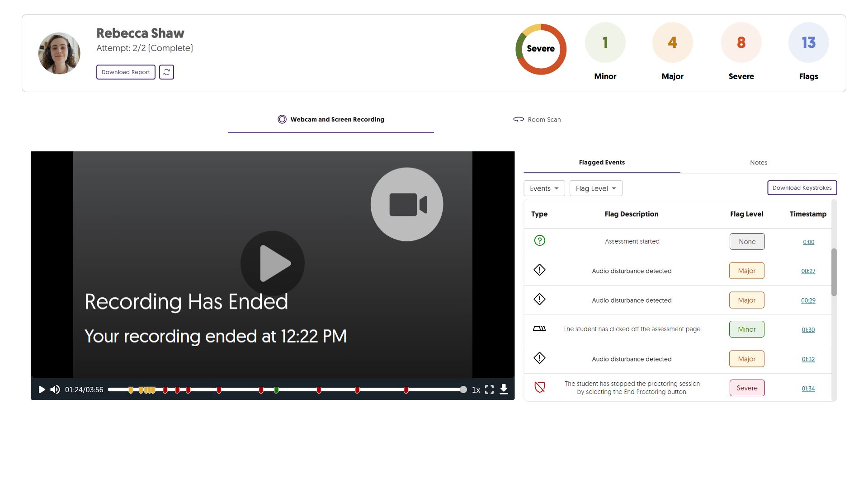Mute the video volume speaker icon
The image size is (868, 488).
[x=55, y=389]
